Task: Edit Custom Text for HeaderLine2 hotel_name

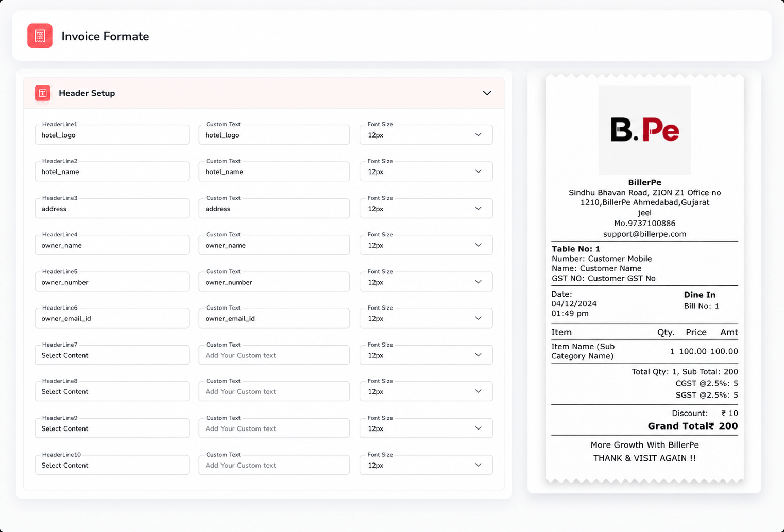Action: 274,171
